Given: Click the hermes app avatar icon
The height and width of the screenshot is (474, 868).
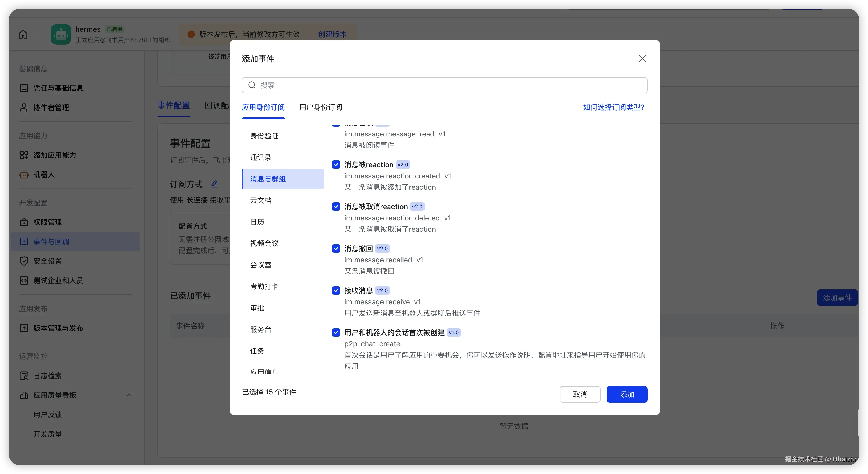Looking at the screenshot, I should coord(61,34).
